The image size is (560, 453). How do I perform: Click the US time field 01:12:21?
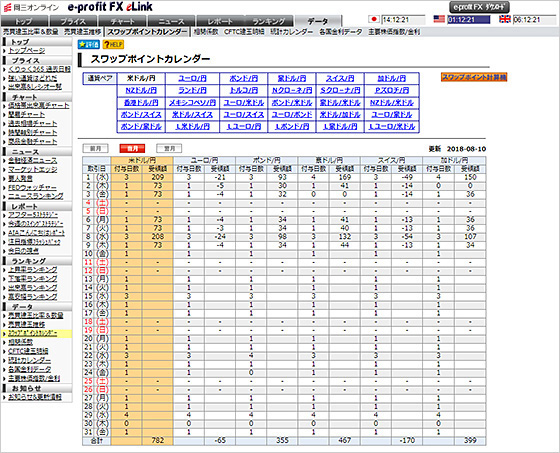(x=469, y=20)
